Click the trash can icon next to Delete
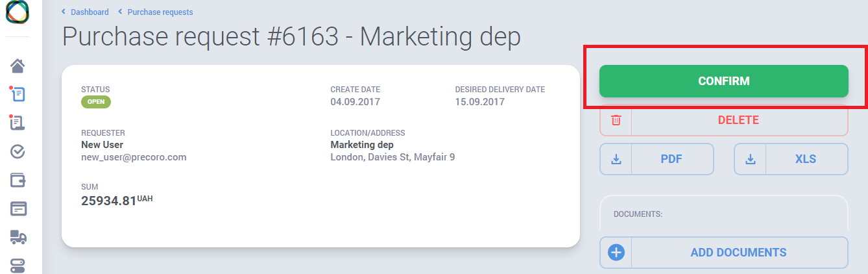868x274 pixels. pos(616,120)
